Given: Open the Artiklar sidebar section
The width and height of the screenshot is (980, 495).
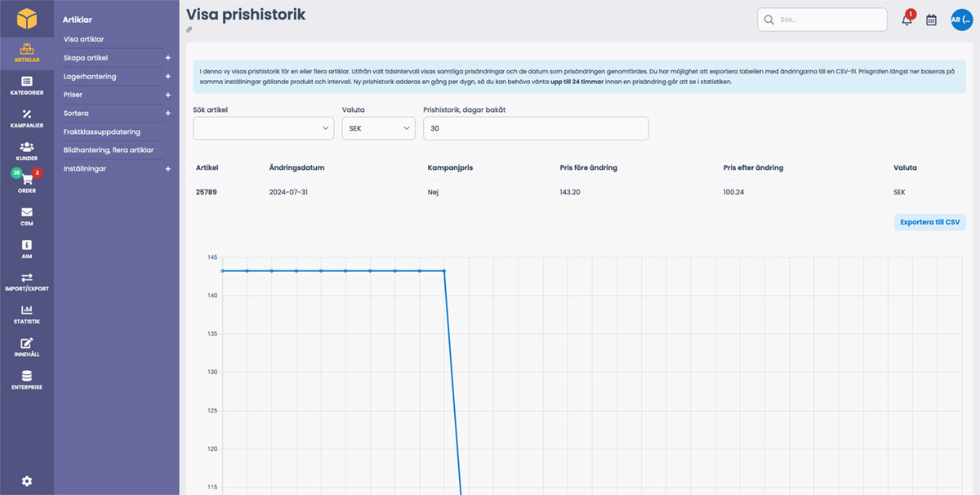Looking at the screenshot, I should (27, 53).
